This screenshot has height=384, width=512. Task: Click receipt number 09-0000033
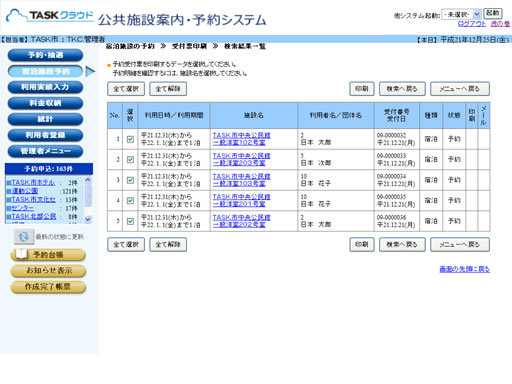pyautogui.click(x=391, y=156)
